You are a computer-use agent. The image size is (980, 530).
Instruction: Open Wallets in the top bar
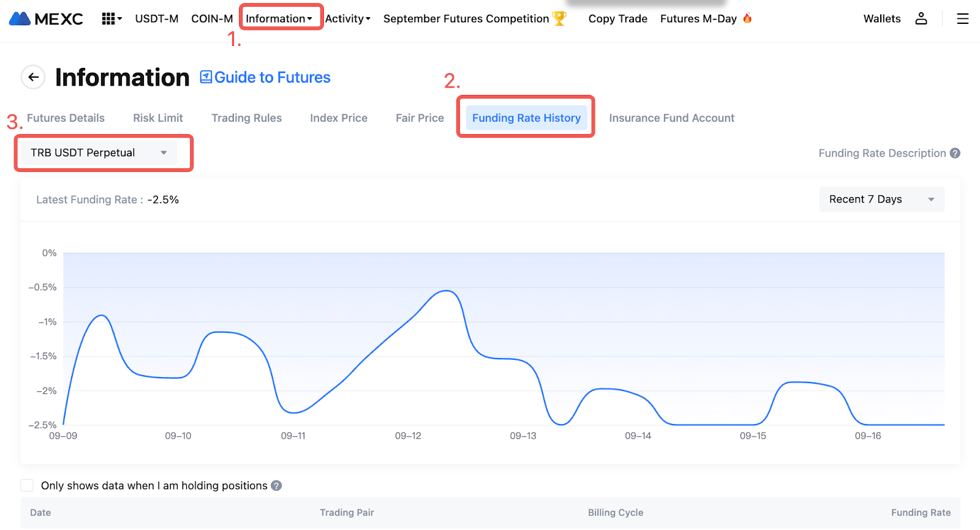coord(881,19)
